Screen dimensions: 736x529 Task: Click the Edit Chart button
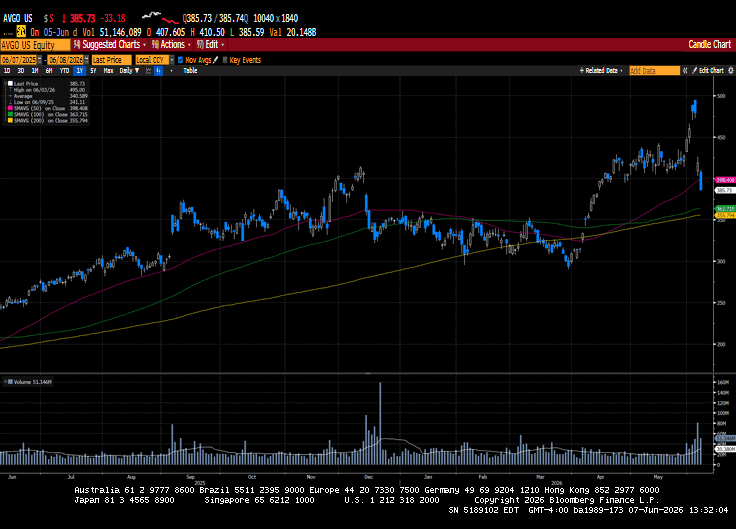pyautogui.click(x=708, y=70)
